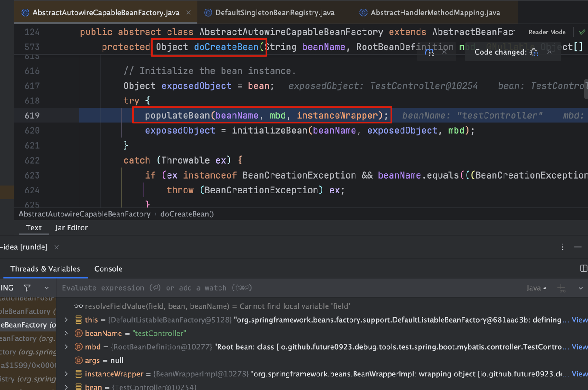Image resolution: width=588 pixels, height=390 pixels.
Task: Expand the mbd variable node
Action: coord(66,347)
